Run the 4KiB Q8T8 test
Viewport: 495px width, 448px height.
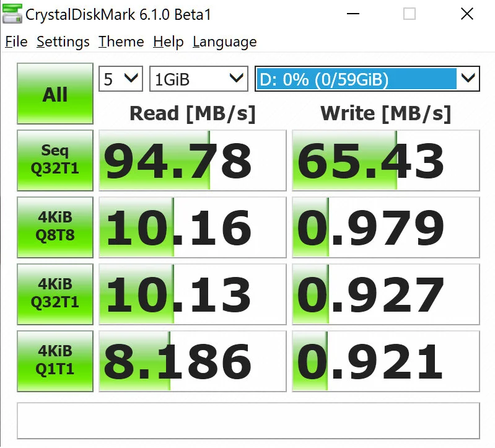coord(55,227)
